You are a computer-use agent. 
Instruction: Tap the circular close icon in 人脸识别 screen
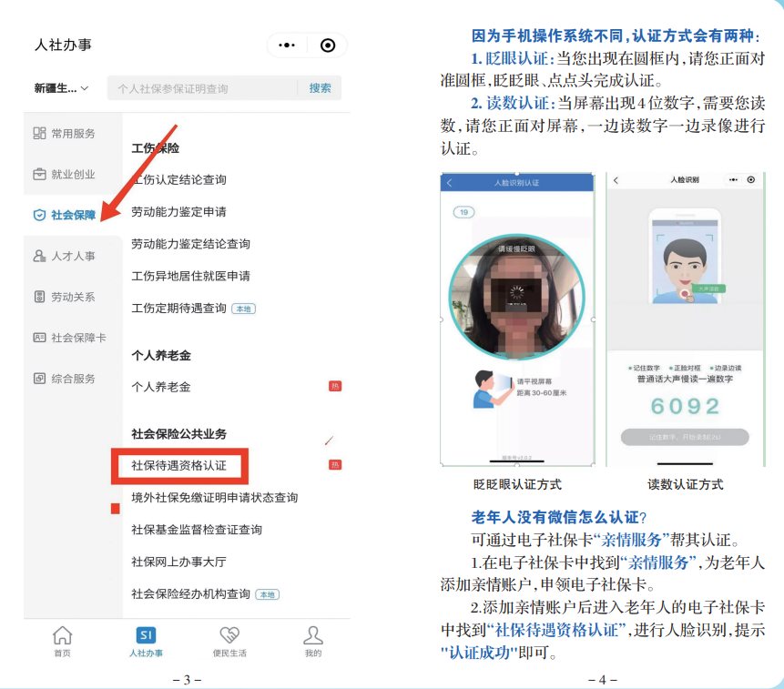click(751, 180)
